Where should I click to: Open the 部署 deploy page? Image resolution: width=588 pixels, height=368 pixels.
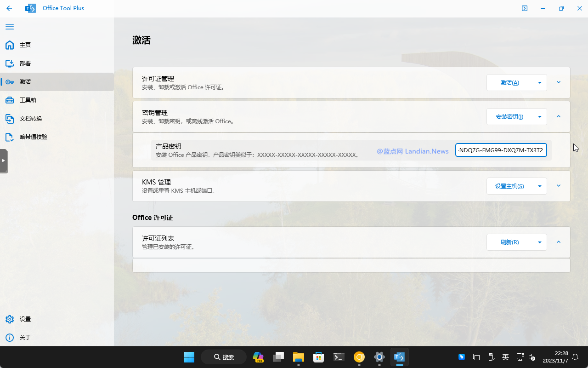[x=25, y=63]
